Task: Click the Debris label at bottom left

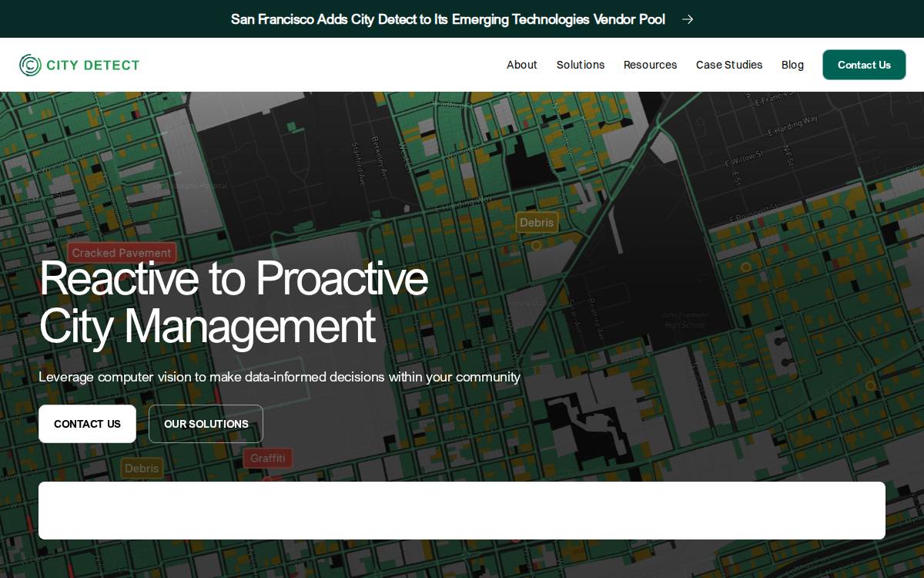Action: 142,468
